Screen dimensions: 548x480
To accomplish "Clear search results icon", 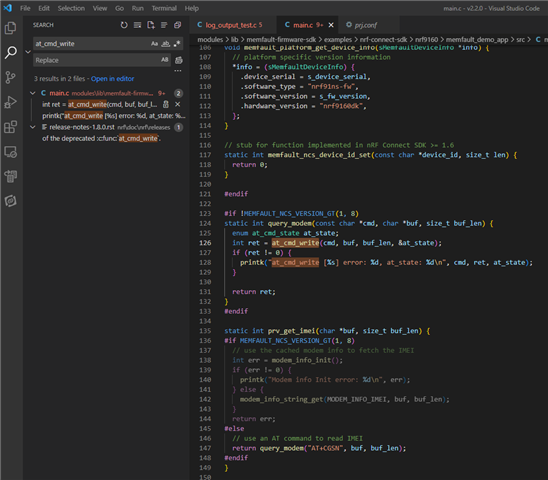I will pyautogui.click(x=137, y=25).
